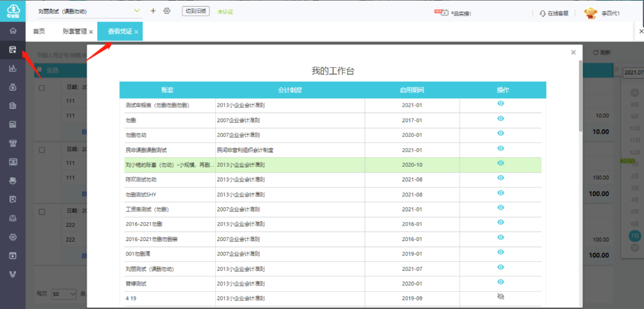Click the monkey avatar icon
This screenshot has width=644, height=309.
coord(590,13)
